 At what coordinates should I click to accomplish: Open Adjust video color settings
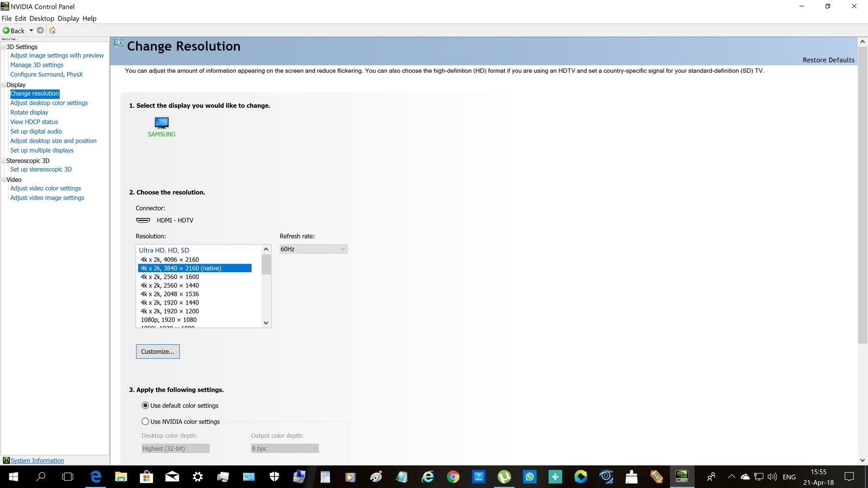(46, 188)
